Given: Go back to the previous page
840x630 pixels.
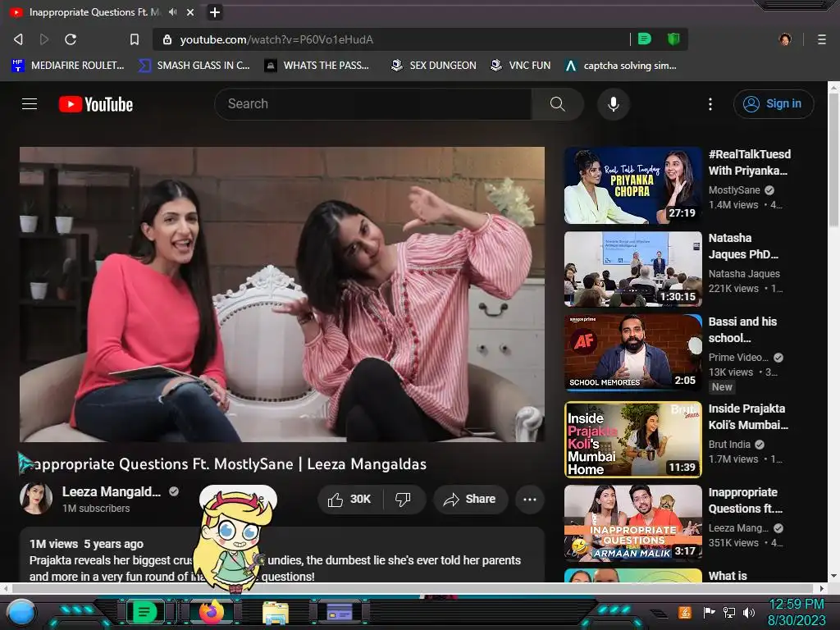Looking at the screenshot, I should (18, 39).
